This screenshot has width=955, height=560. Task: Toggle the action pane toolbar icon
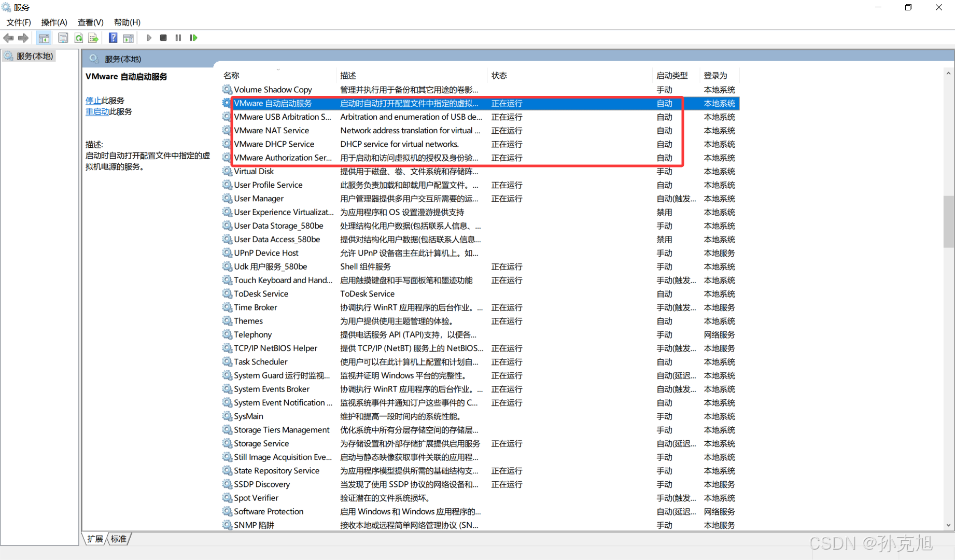click(128, 38)
